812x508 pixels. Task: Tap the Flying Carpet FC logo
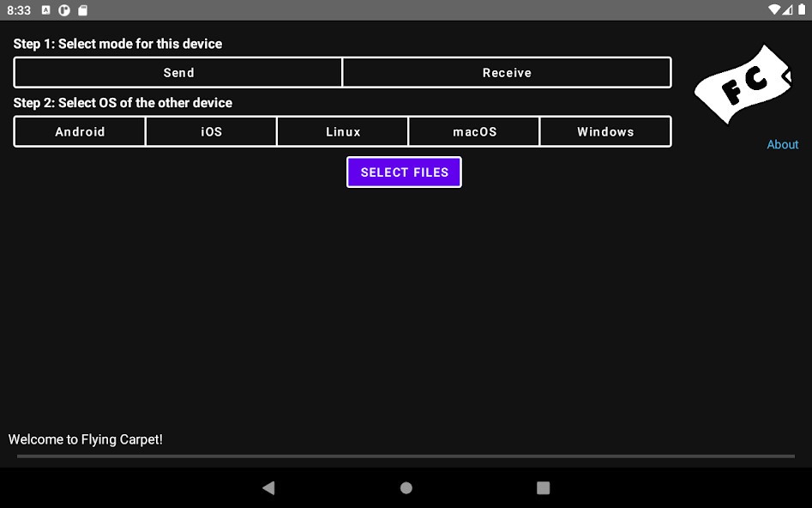pyautogui.click(x=743, y=84)
